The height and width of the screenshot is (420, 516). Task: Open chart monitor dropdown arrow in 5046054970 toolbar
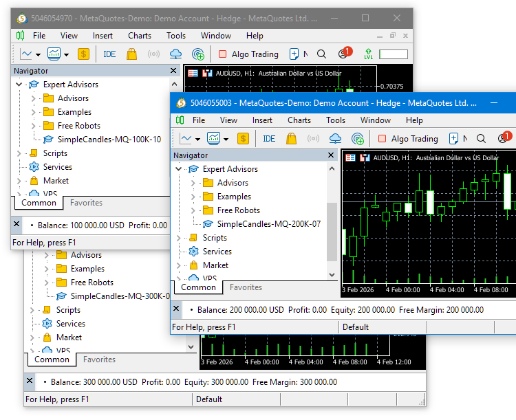[67, 54]
